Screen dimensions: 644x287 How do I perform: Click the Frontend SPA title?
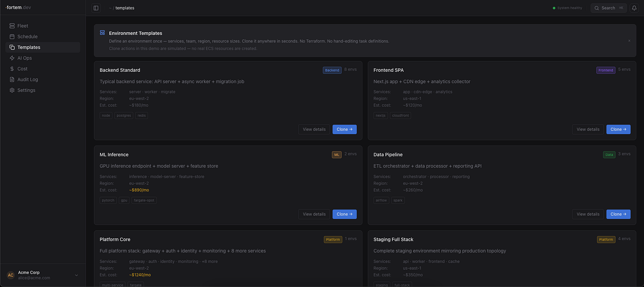(388, 70)
